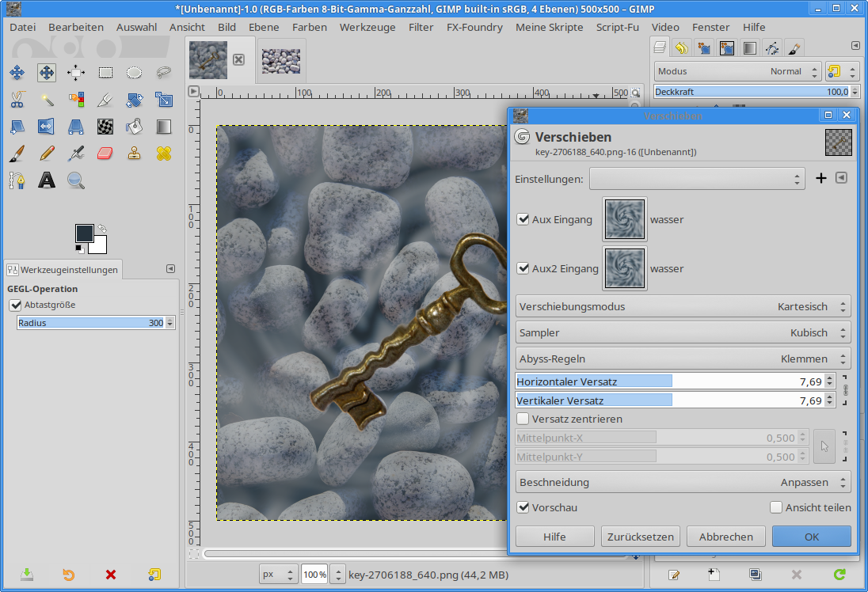Image resolution: width=868 pixels, height=592 pixels.
Task: Open the Filter menu
Action: (x=421, y=27)
